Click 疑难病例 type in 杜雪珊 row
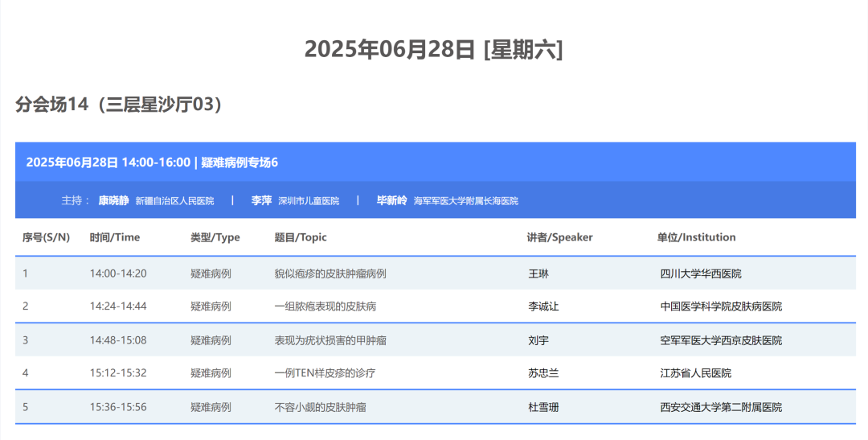 tap(211, 407)
